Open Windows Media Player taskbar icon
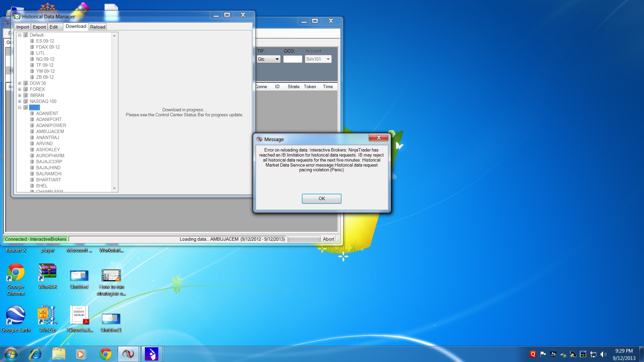644x362 pixels. pyautogui.click(x=80, y=354)
